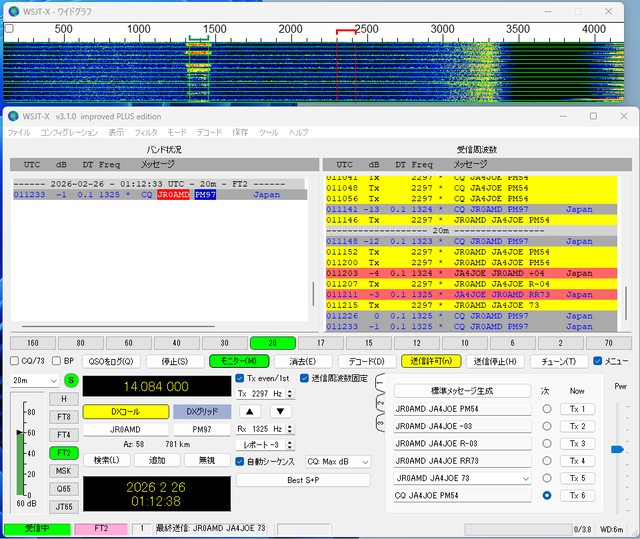Open the 表示 menu
This screenshot has height=539, width=640.
coord(116,133)
